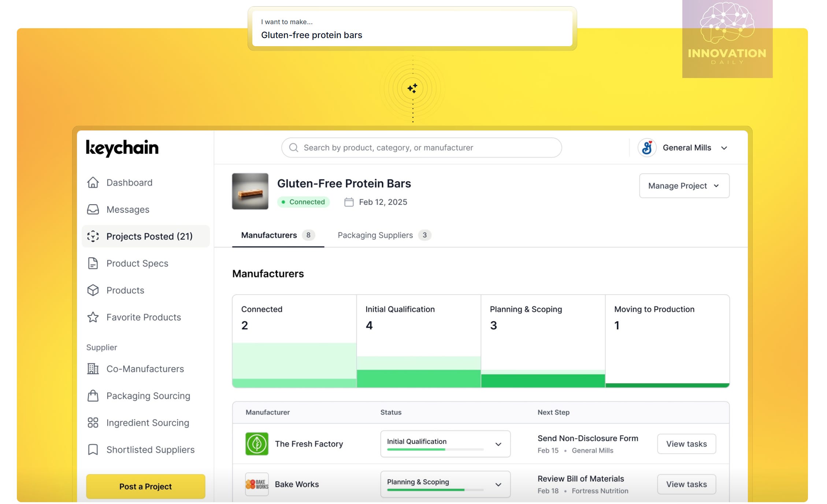Click View tasks for The Fresh Factory

pos(686,444)
